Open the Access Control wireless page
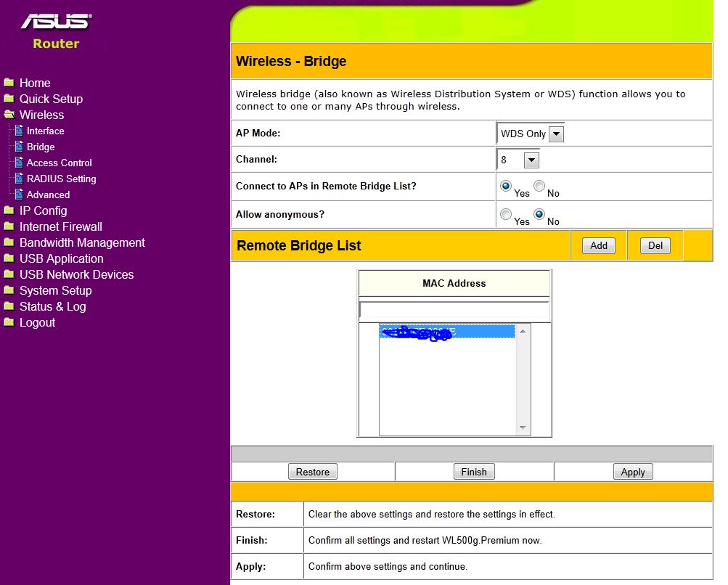The image size is (728, 585). pos(59,163)
